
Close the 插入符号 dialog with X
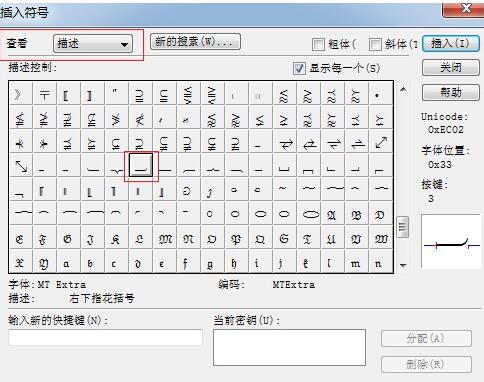click(x=466, y=9)
